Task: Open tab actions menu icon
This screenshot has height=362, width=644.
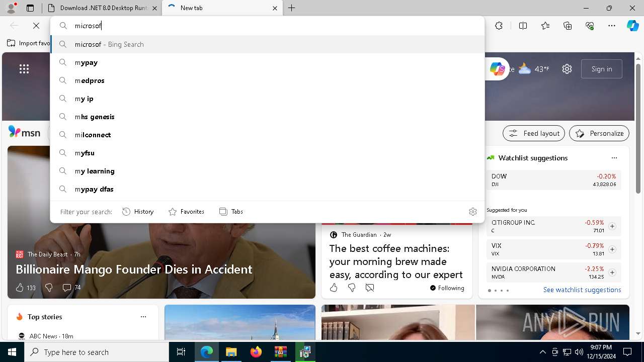Action: coord(30,8)
